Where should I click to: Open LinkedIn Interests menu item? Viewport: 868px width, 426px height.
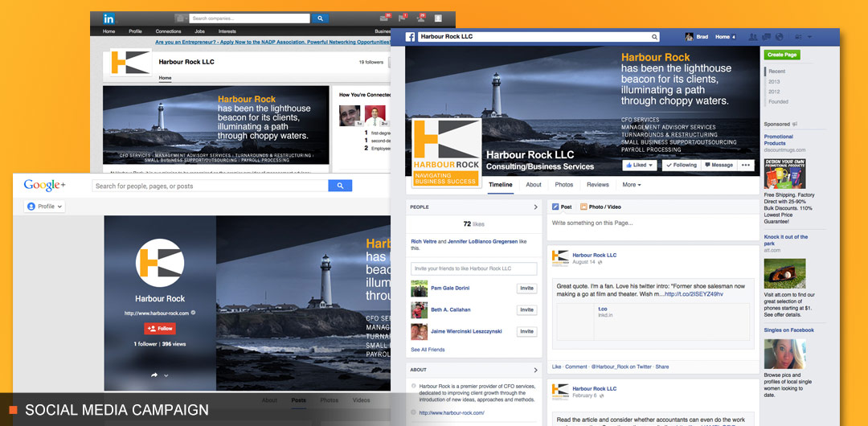[227, 31]
